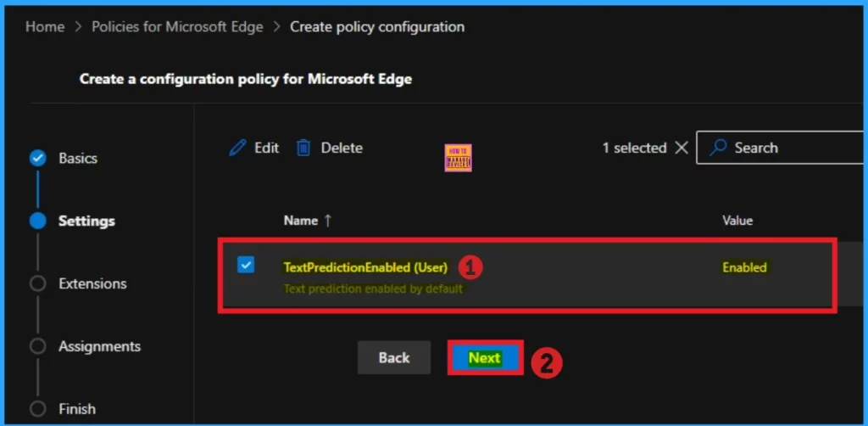Image resolution: width=868 pixels, height=426 pixels.
Task: Click the Delete trash icon
Action: [x=303, y=148]
